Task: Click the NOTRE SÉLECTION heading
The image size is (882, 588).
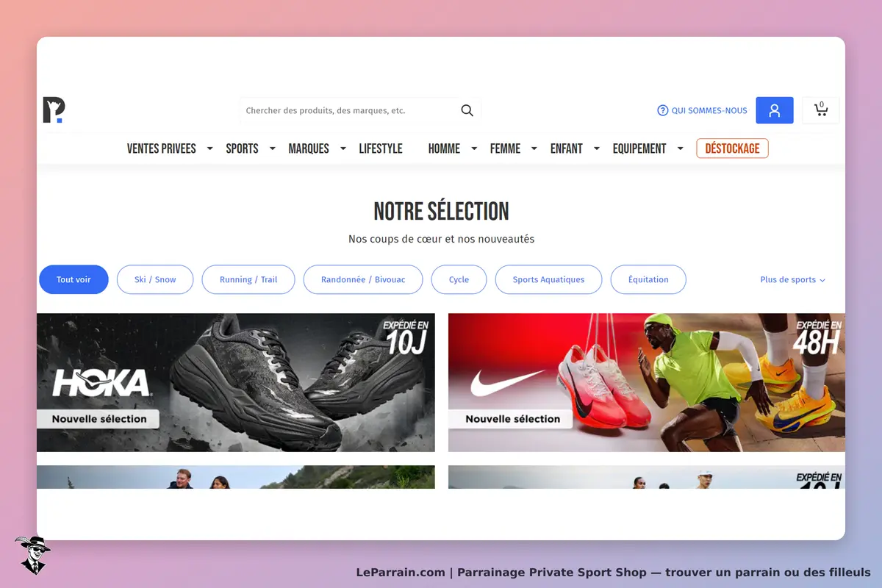Action: coord(441,212)
